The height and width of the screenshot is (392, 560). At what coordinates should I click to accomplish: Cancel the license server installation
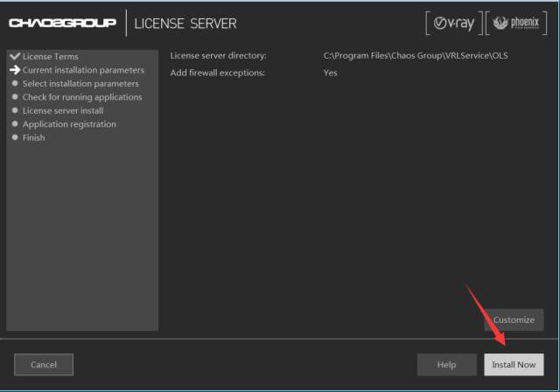44,365
